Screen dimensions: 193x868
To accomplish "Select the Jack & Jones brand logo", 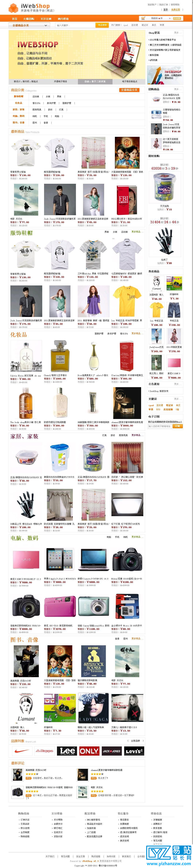I will click(112, 751).
